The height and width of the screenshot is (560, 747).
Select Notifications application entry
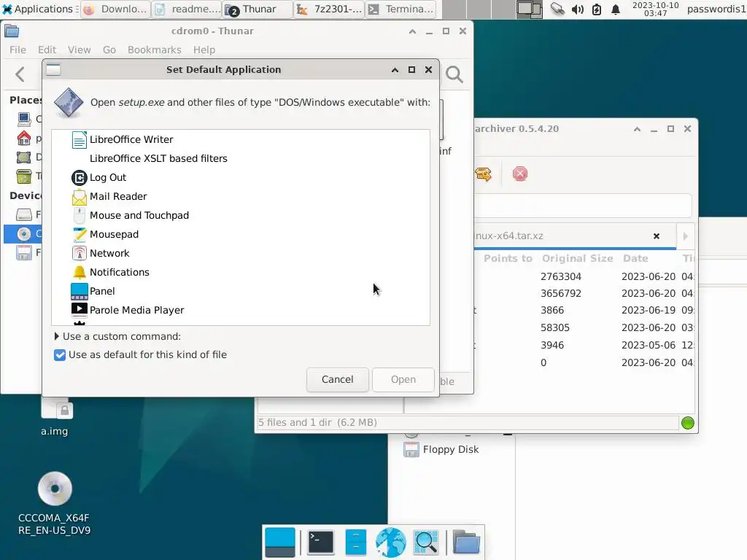241,272
